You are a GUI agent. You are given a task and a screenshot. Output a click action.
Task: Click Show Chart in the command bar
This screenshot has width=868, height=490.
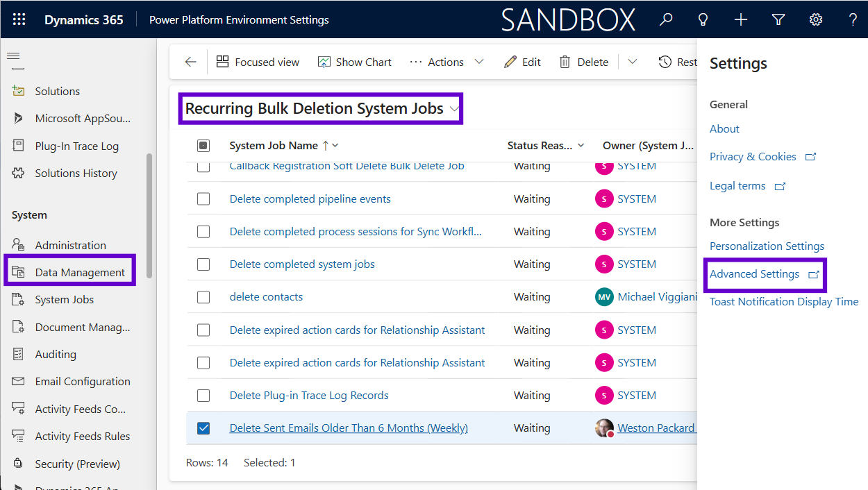coord(355,62)
